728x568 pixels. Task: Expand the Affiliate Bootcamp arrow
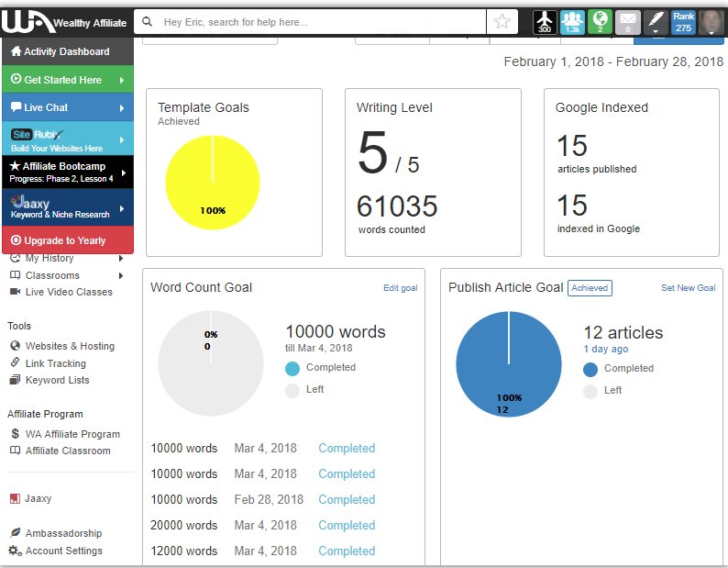pos(124,173)
